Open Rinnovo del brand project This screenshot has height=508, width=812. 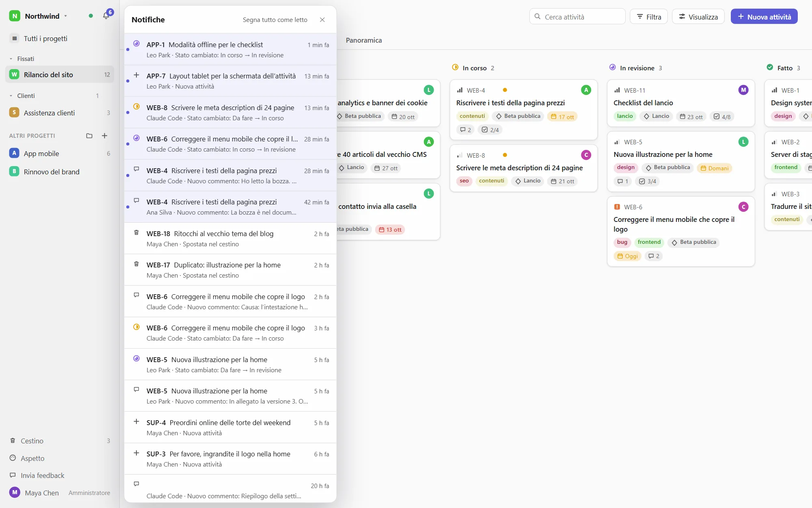60,172
